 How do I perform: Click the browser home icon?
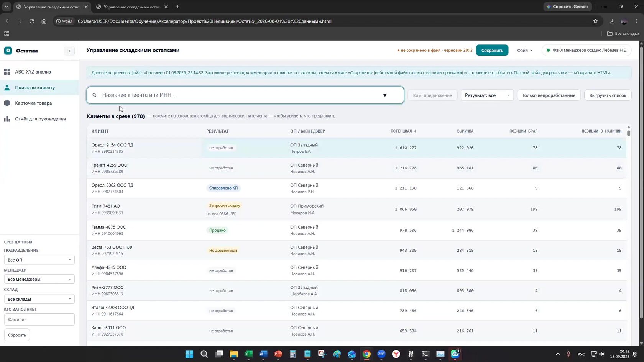click(44, 21)
